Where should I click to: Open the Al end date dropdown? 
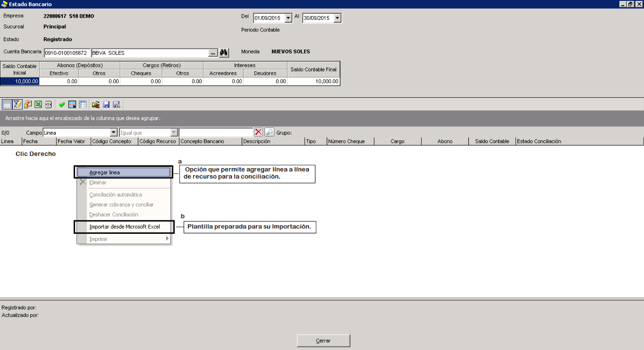[337, 18]
